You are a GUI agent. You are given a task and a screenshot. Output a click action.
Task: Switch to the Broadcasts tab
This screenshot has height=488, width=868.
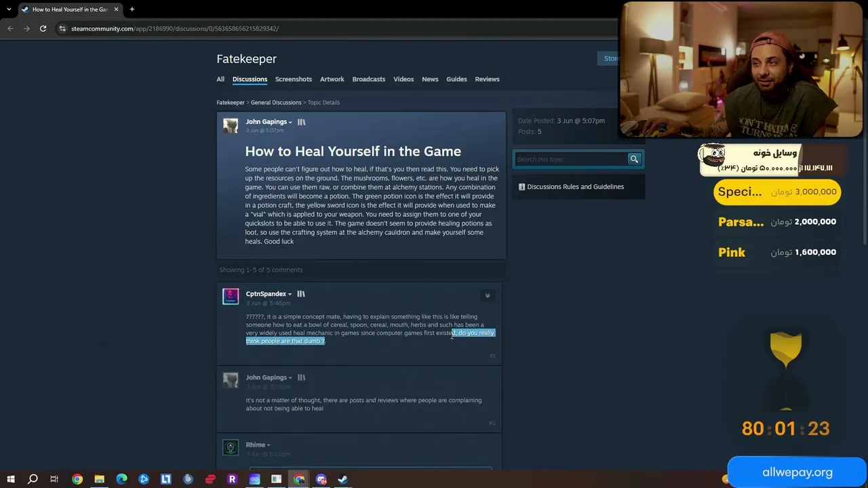pos(369,79)
